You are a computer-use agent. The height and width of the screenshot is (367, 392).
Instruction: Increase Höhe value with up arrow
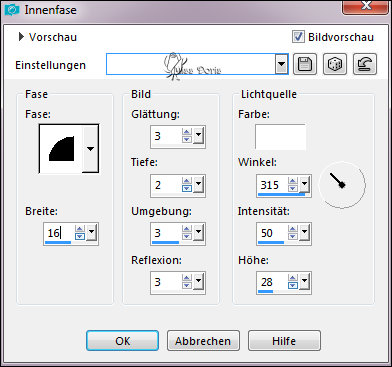point(293,278)
